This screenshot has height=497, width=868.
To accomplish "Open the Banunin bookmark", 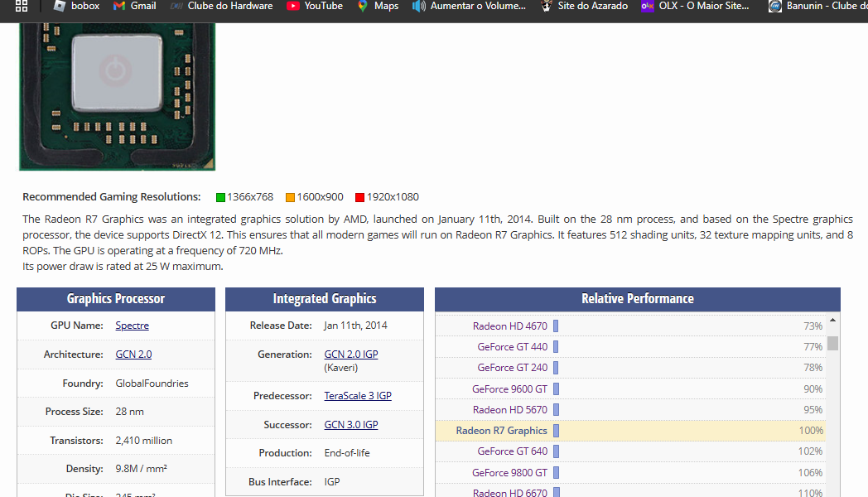I will (818, 6).
